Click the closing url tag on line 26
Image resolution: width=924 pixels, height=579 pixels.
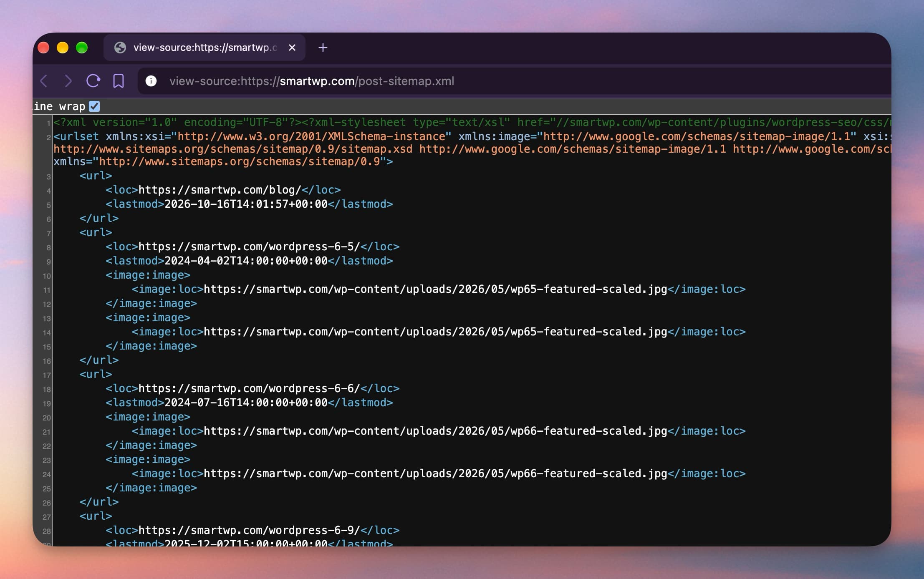pyautogui.click(x=99, y=502)
